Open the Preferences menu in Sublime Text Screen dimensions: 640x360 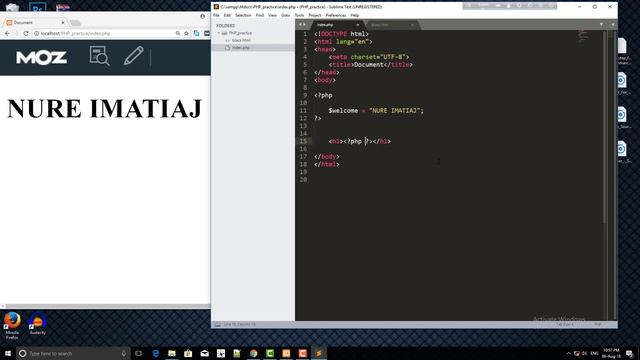point(336,15)
